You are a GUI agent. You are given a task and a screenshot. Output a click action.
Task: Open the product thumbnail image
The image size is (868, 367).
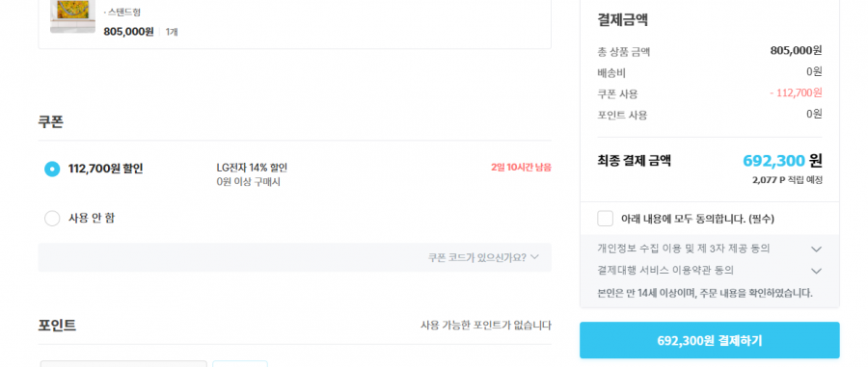(72, 16)
